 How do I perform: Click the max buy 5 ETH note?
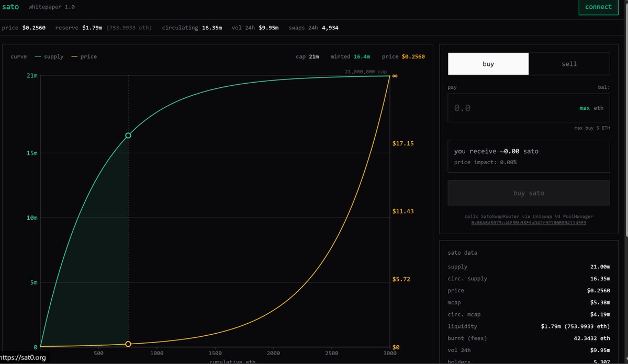click(592, 128)
